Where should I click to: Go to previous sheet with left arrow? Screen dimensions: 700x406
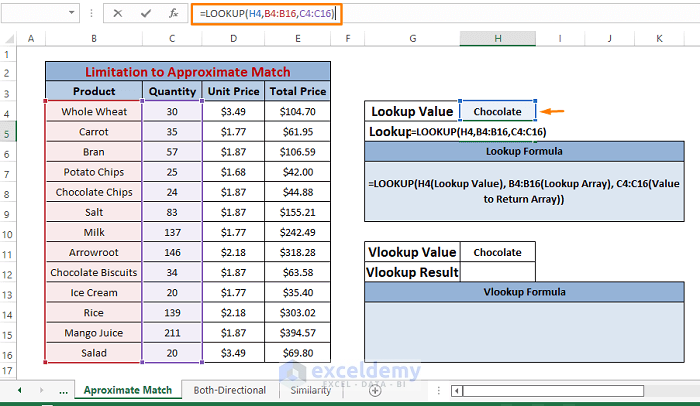point(20,390)
